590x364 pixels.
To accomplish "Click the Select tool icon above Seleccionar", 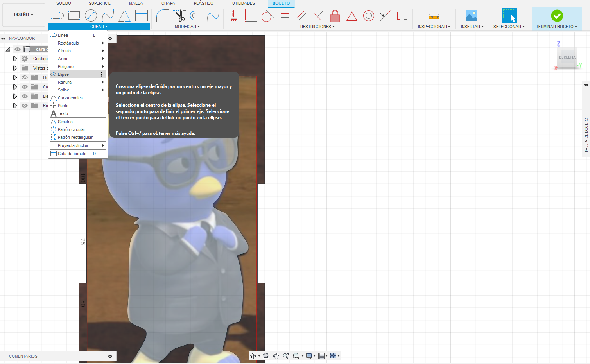I will (509, 16).
